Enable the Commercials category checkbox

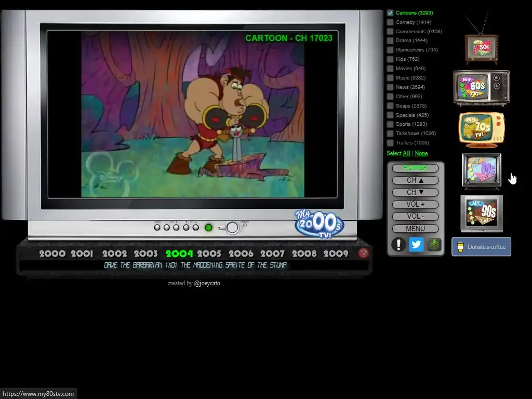click(x=390, y=31)
